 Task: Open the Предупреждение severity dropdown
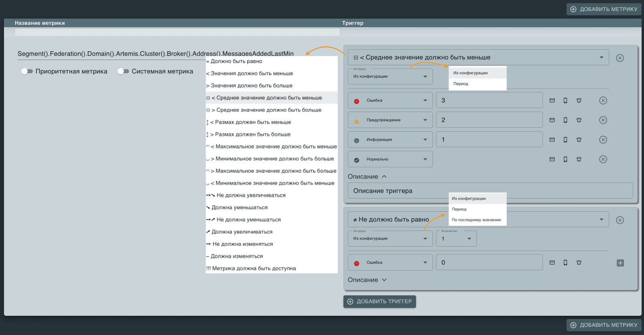[x=390, y=120]
